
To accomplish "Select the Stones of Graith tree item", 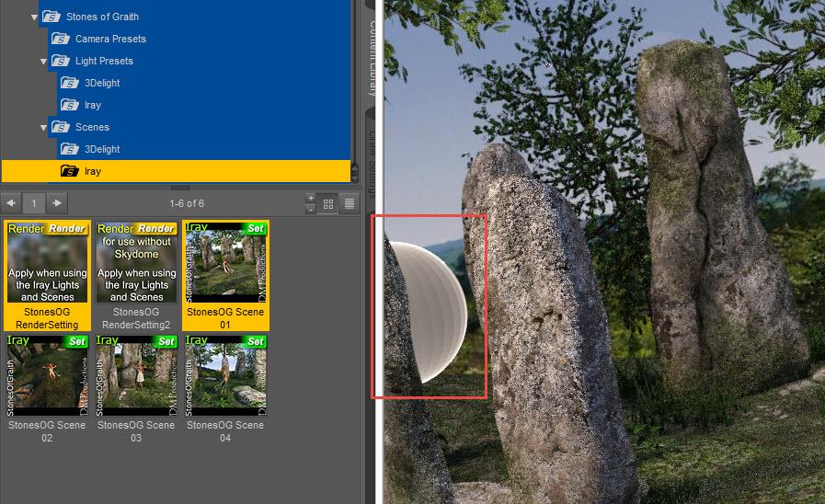I will pos(103,17).
